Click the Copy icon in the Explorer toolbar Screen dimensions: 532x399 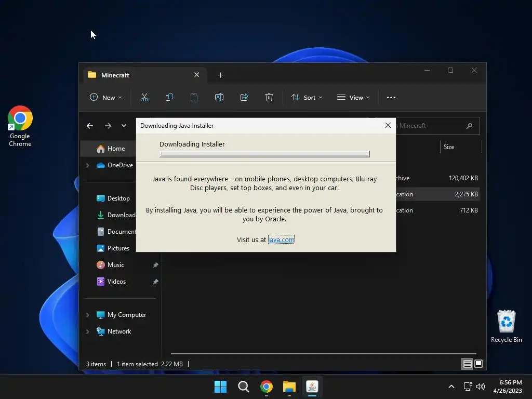coord(169,97)
